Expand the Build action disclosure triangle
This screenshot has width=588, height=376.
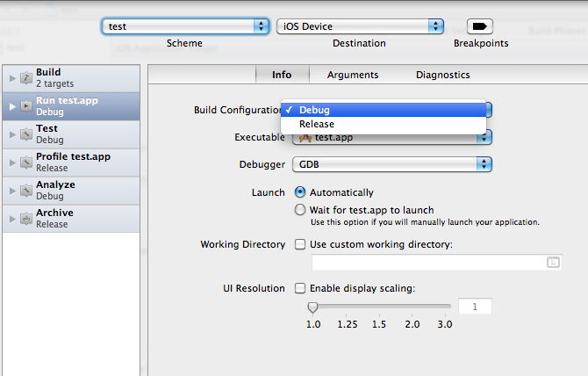point(12,78)
